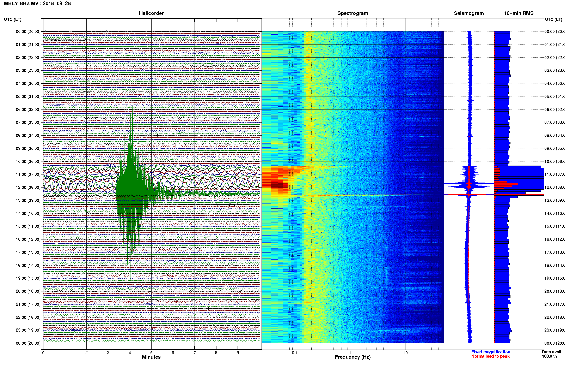
Task: Click left time label '02:00 (22:00)'
Action: pyautogui.click(x=28, y=58)
